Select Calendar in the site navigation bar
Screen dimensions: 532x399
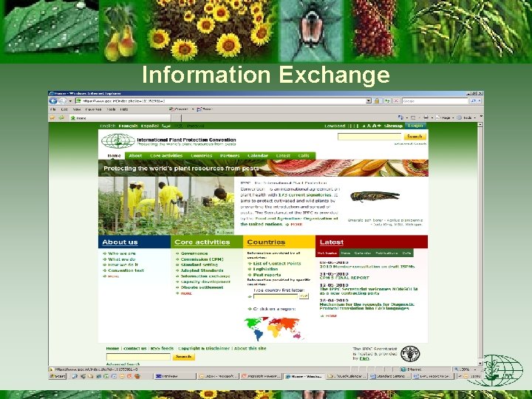click(258, 156)
